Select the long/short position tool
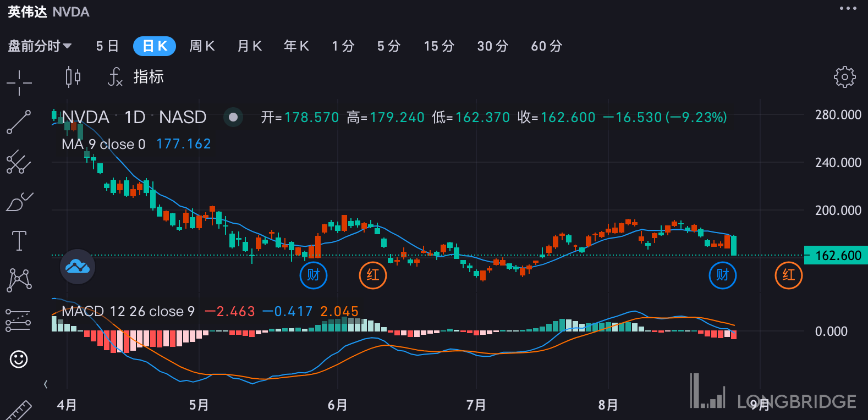This screenshot has height=420, width=868. pos(18,320)
